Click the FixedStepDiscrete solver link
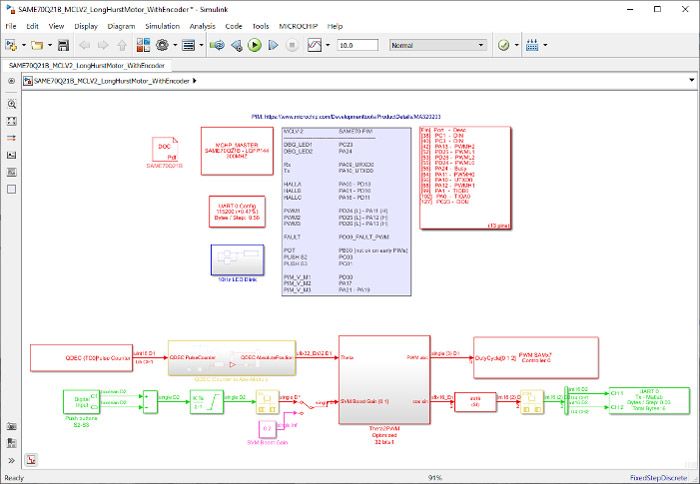 point(658,478)
